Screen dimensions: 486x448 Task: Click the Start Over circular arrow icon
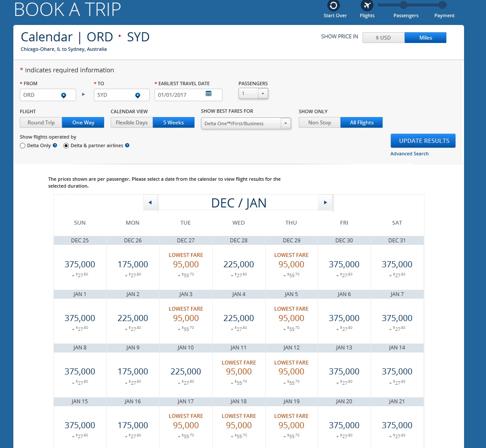tap(333, 5)
